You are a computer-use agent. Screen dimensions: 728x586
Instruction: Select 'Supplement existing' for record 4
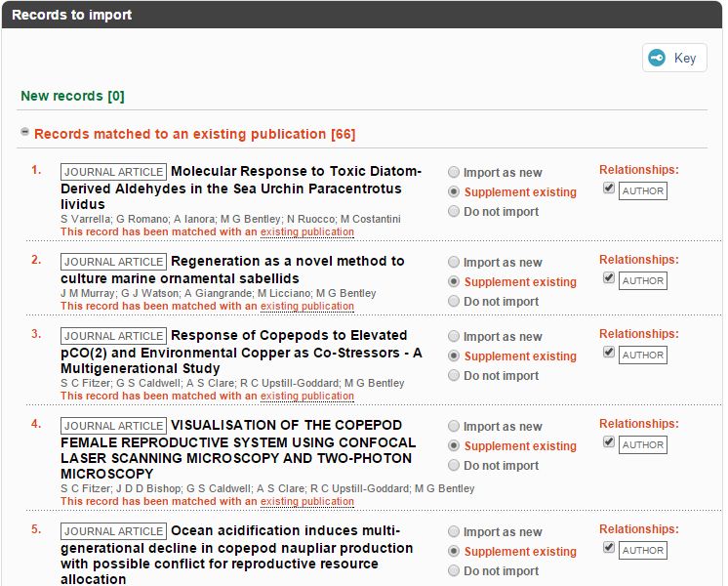[454, 445]
